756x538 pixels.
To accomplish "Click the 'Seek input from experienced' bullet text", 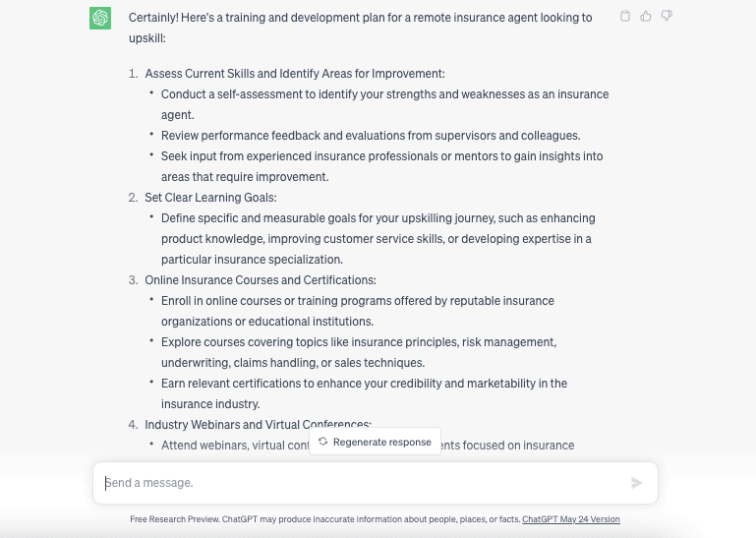I will pos(381,166).
